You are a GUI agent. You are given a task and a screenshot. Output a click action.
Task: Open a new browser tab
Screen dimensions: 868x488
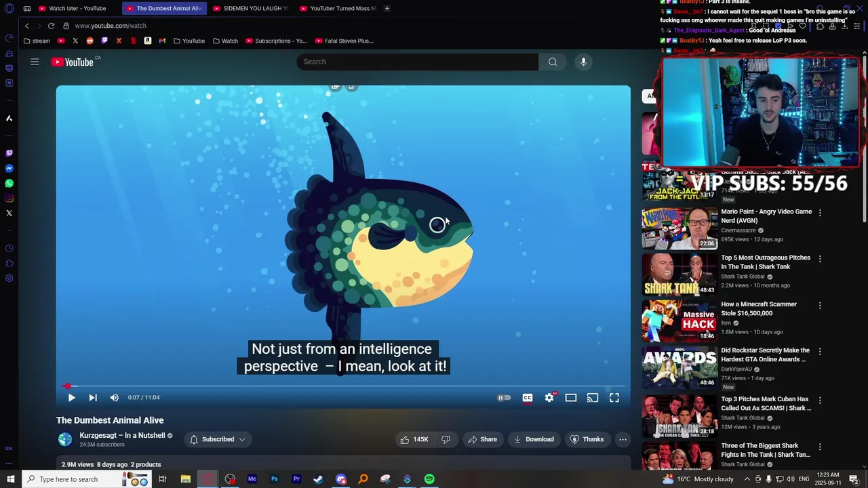coord(387,8)
